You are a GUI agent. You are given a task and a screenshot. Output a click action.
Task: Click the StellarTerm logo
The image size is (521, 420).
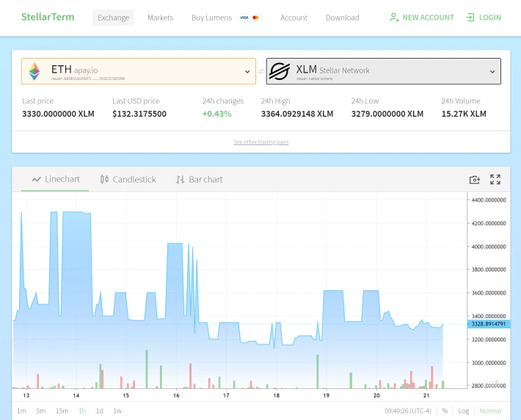pos(48,17)
